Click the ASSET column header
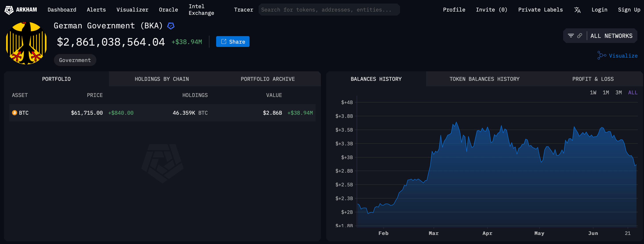The height and width of the screenshot is (244, 644). click(x=20, y=95)
